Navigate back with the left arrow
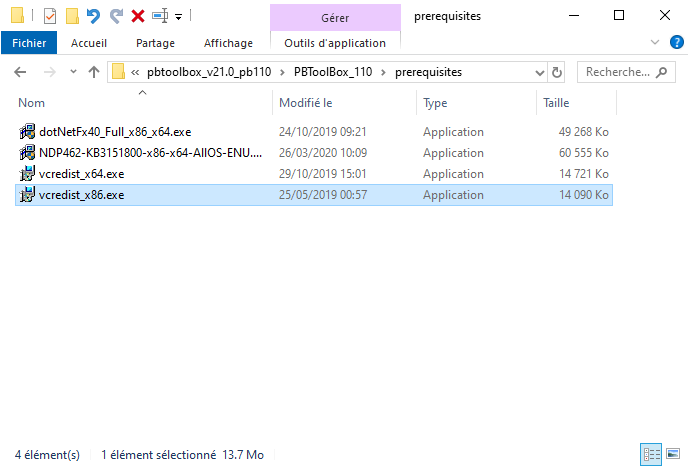This screenshot has width=689, height=467. click(21, 72)
